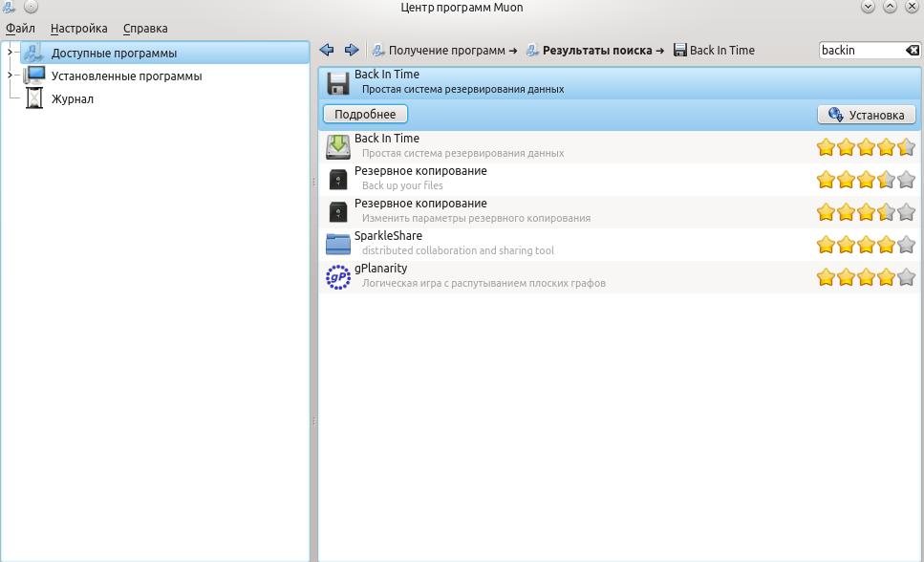
Task: Click the gPlanarity gP icon
Action: (338, 276)
